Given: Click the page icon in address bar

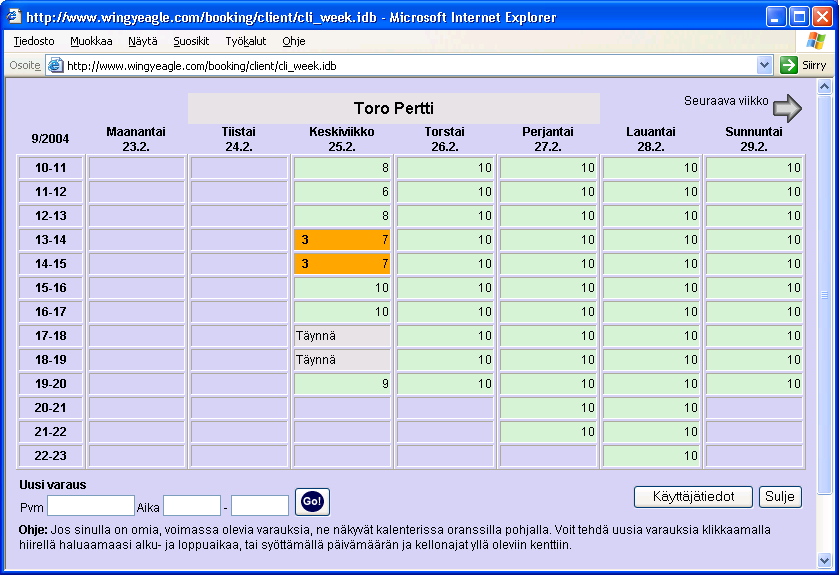Looking at the screenshot, I should tap(56, 65).
